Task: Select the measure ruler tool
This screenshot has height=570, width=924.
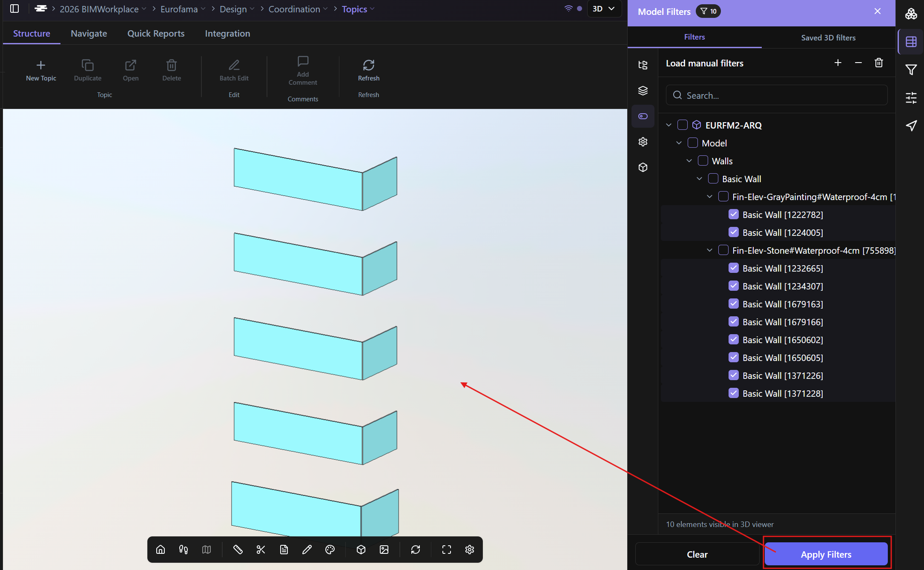Action: (238, 550)
